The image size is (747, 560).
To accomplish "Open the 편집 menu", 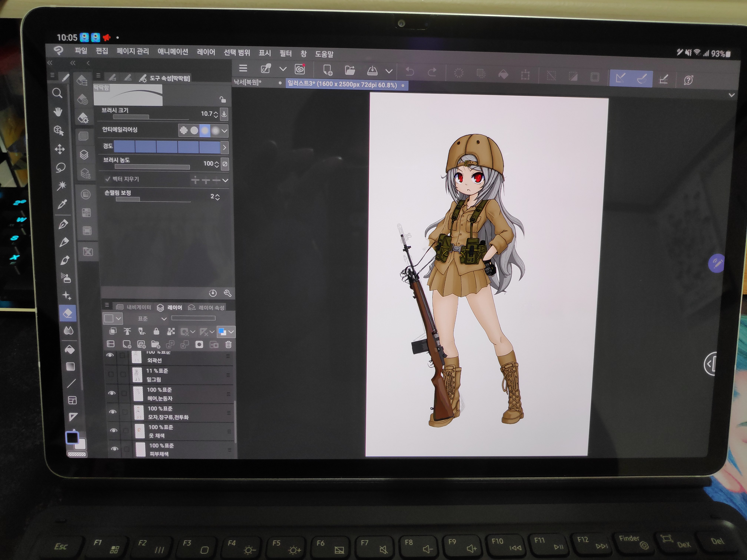I will click(102, 51).
